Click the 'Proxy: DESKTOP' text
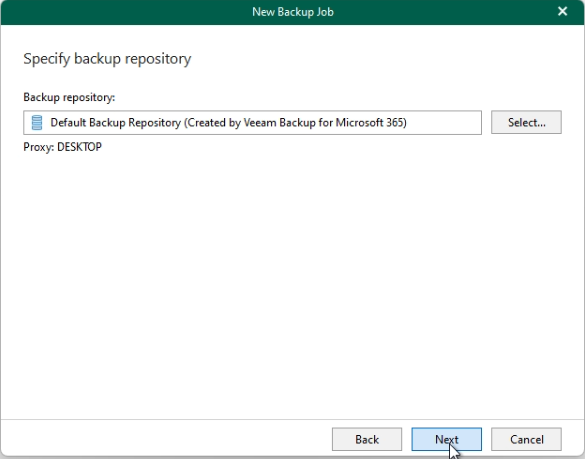This screenshot has height=459, width=585. tap(62, 147)
